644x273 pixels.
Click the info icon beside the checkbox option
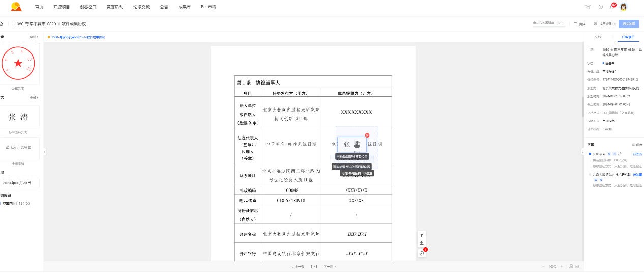pyautogui.click(x=27, y=203)
